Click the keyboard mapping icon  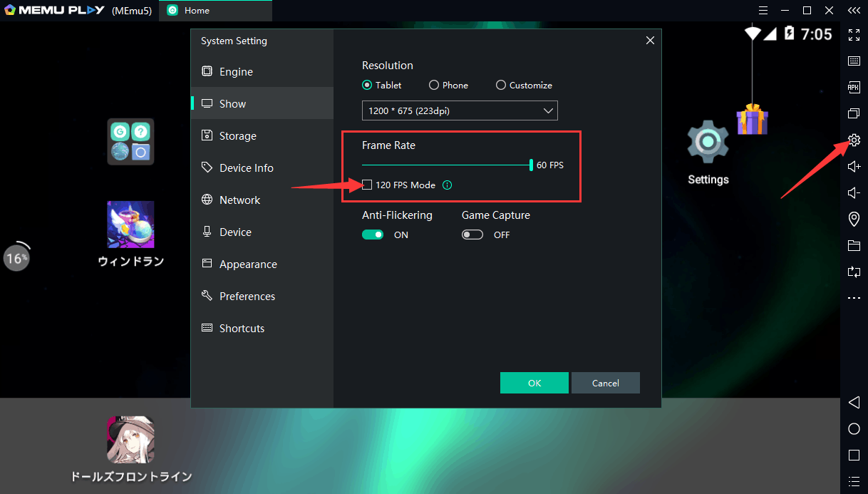pyautogui.click(x=854, y=61)
